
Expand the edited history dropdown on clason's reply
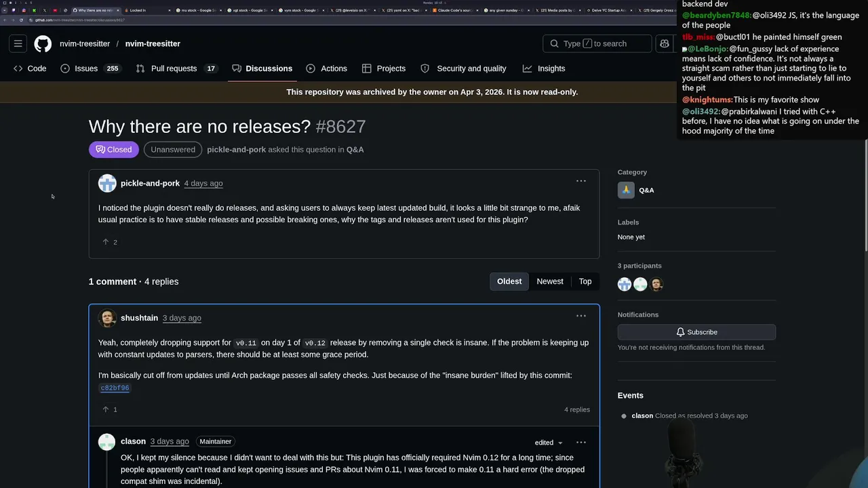[x=549, y=443]
